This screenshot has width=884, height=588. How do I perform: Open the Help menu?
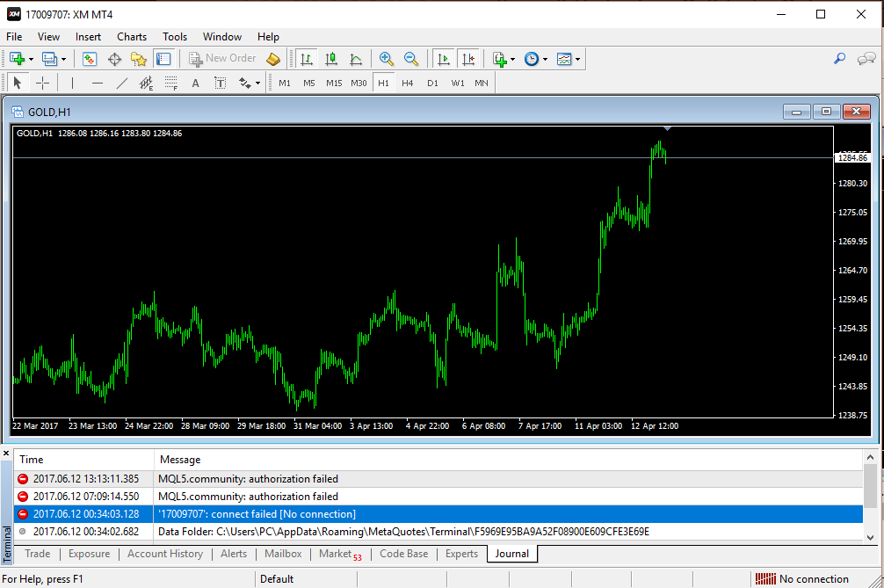click(x=268, y=37)
